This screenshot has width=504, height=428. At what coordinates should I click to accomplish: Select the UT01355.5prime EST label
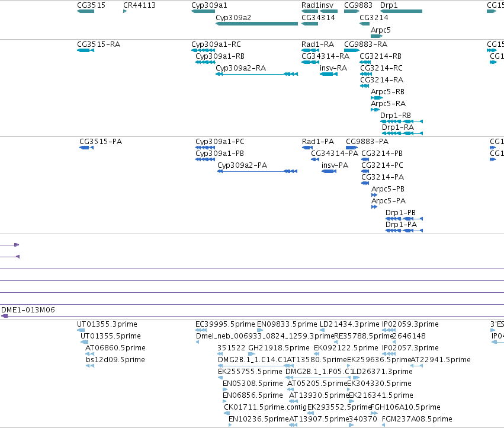(111, 336)
